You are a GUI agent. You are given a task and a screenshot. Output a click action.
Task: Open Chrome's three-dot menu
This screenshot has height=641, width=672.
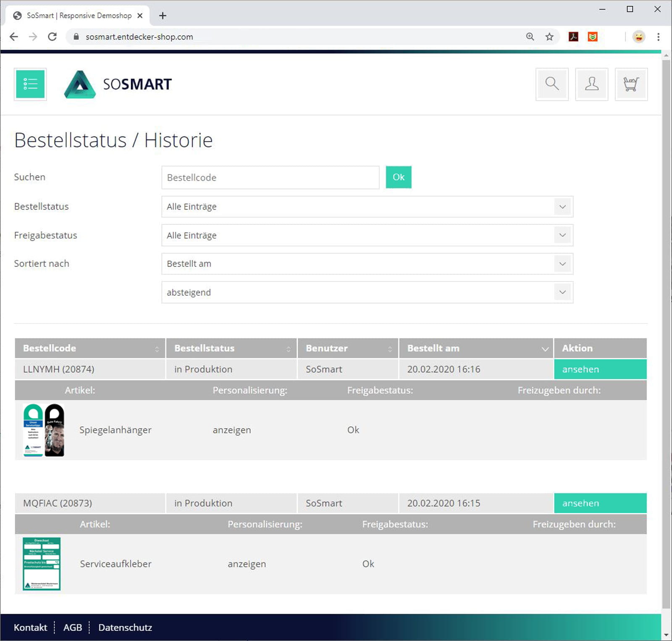[x=658, y=37]
